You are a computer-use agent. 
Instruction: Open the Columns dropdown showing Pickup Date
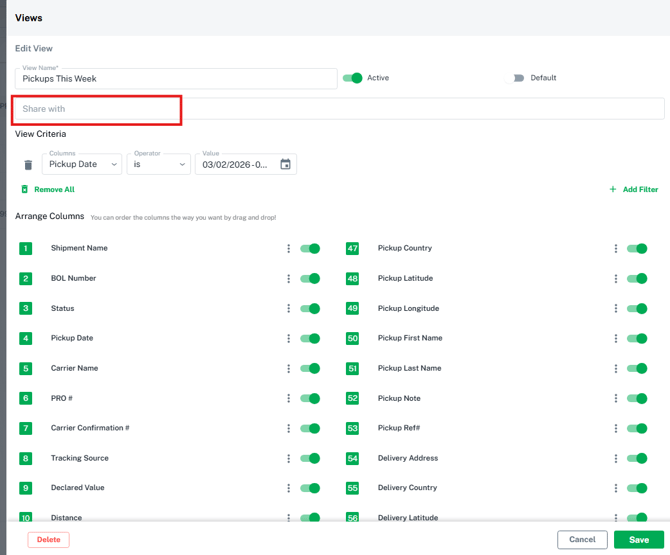pyautogui.click(x=83, y=164)
